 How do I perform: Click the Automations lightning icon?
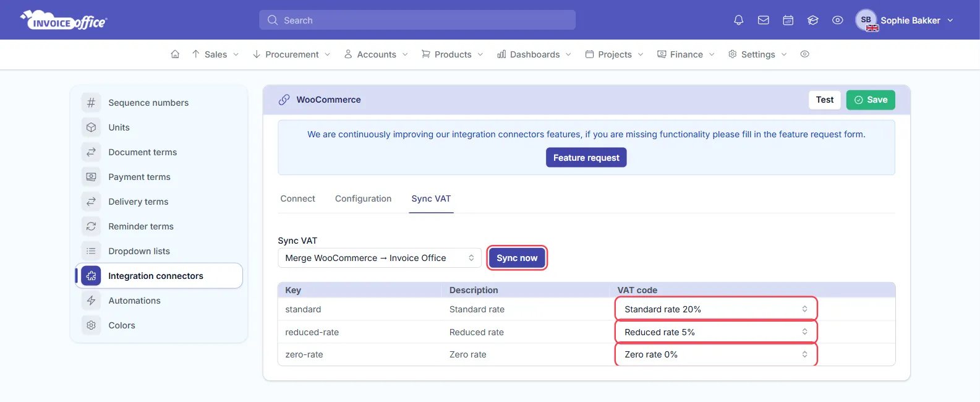[x=91, y=301]
